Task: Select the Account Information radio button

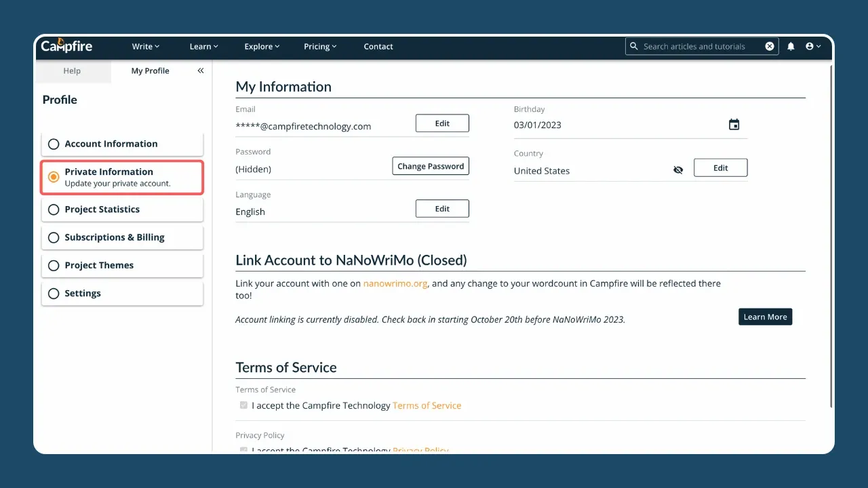Action: 54,144
